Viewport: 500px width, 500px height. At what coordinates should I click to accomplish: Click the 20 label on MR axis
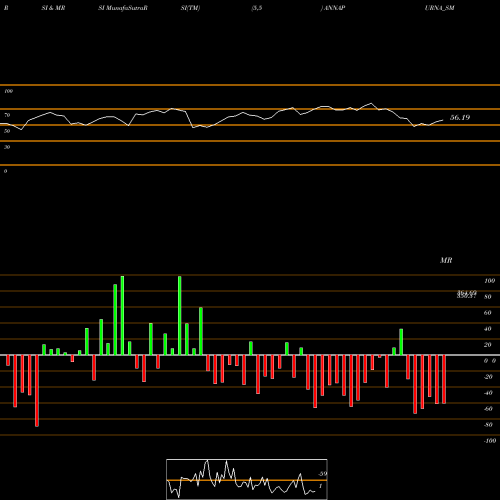(x=488, y=345)
